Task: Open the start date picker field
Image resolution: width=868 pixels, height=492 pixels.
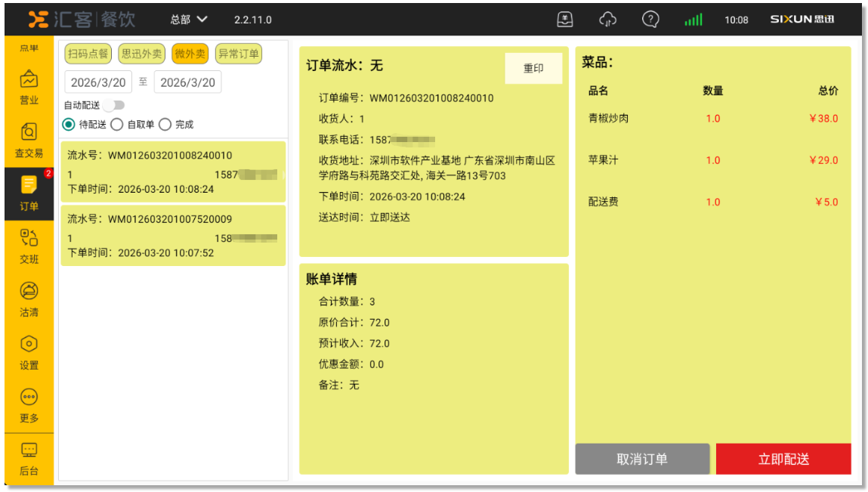Action: (98, 82)
